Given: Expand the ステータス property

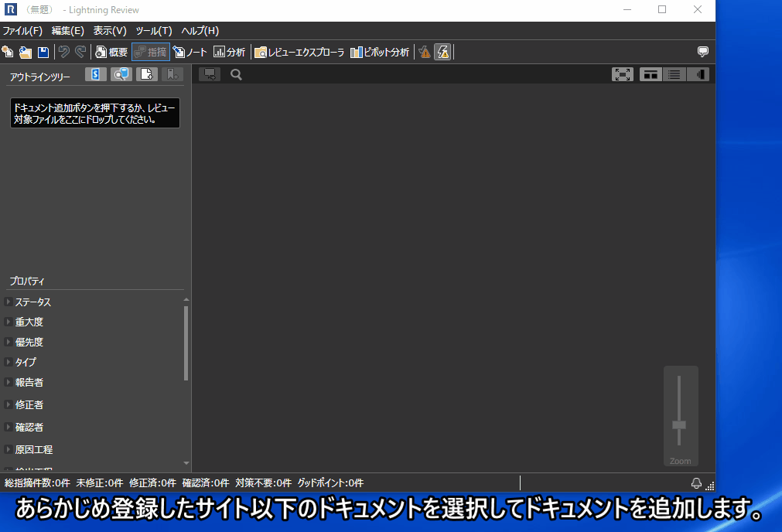Looking at the screenshot, I should 8,302.
